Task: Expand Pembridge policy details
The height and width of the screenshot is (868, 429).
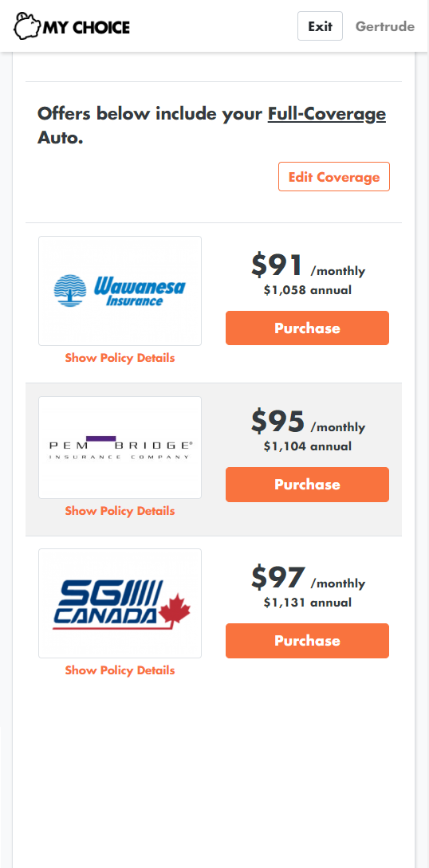Action: [x=120, y=511]
